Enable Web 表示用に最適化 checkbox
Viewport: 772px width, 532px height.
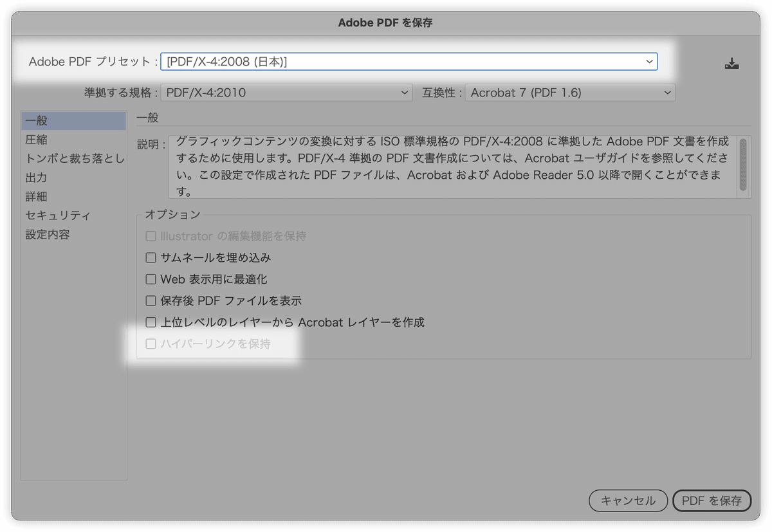click(151, 279)
